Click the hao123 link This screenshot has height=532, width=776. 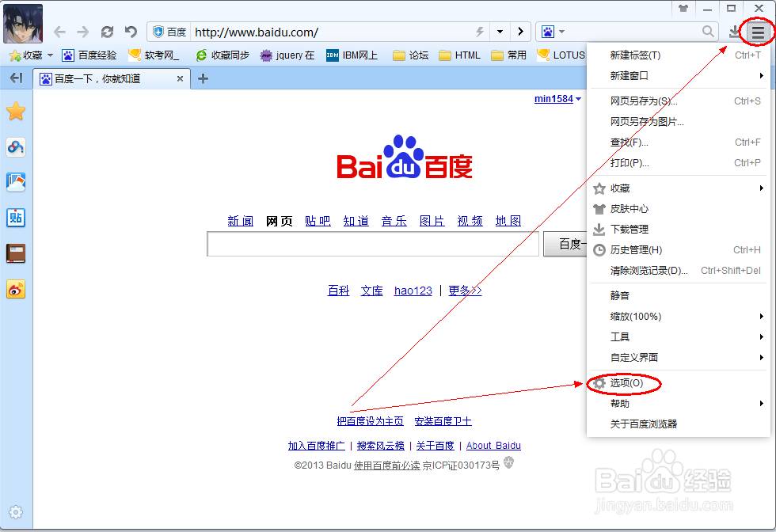point(413,291)
